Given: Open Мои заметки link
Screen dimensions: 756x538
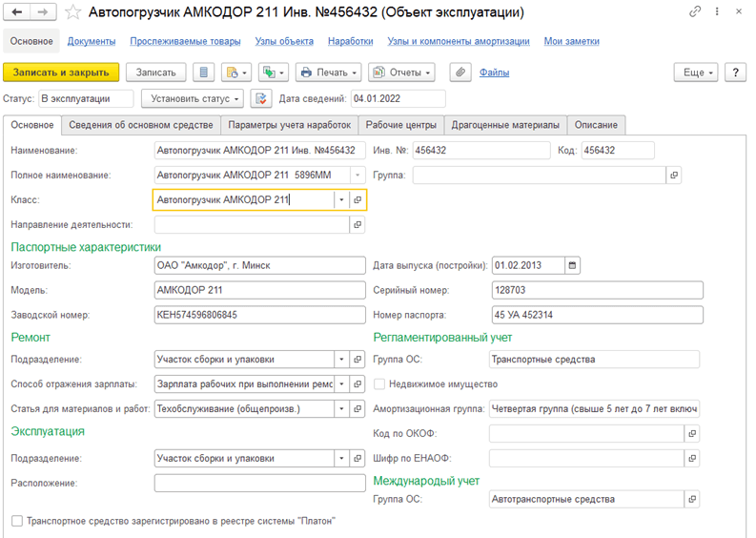Looking at the screenshot, I should pos(572,42).
